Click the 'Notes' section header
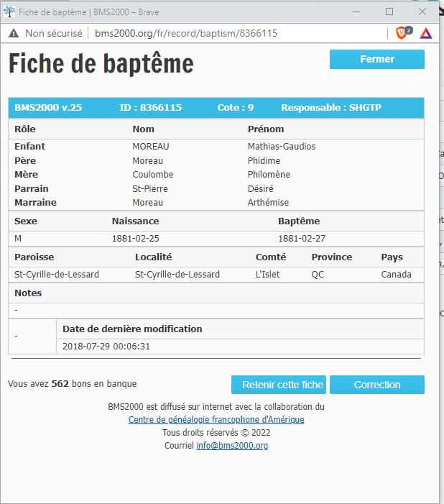Image resolution: width=444 pixels, height=504 pixels. [x=28, y=293]
